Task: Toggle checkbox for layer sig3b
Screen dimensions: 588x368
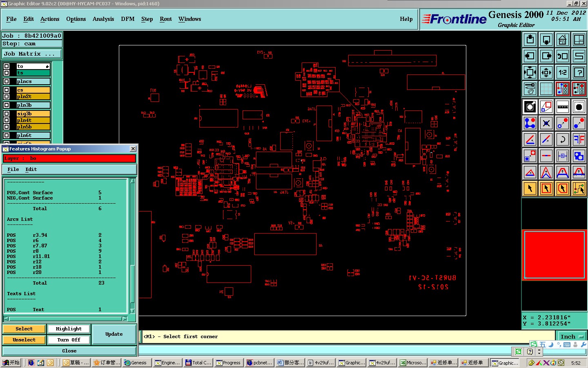Action: point(7,114)
